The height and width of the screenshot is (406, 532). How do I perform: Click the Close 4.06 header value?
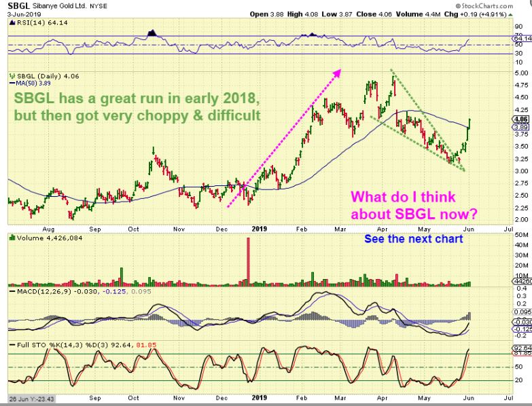pyautogui.click(x=374, y=14)
